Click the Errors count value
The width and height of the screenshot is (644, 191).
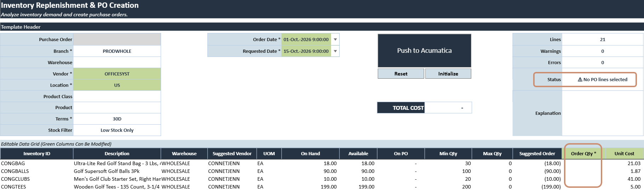pyautogui.click(x=603, y=62)
